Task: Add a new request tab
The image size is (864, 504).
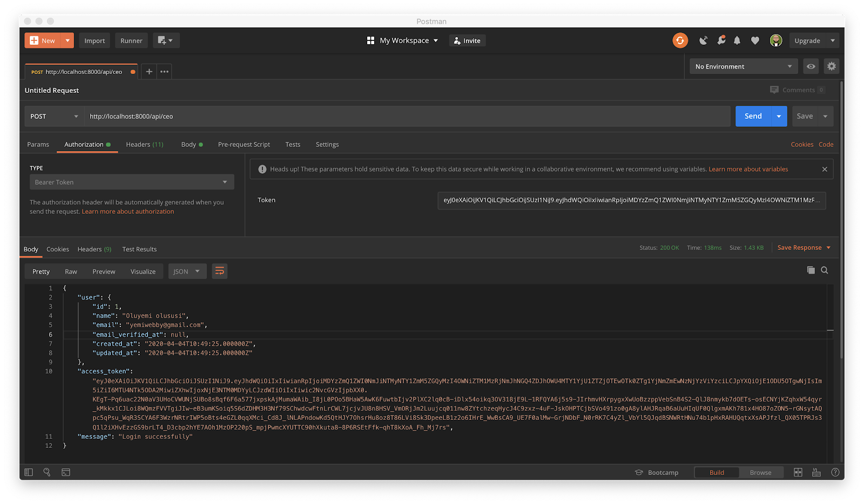Action: pos(149,71)
